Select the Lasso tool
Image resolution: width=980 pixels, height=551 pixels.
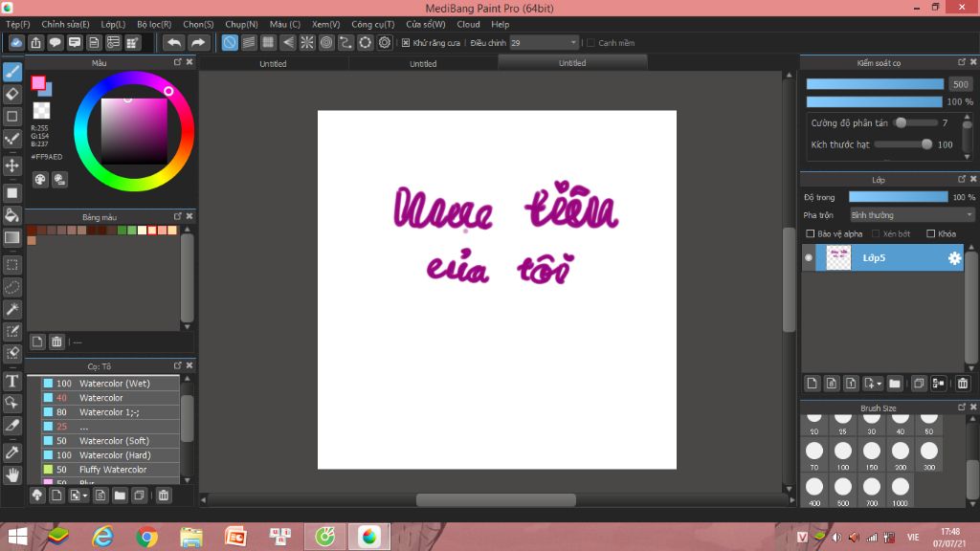click(x=11, y=287)
